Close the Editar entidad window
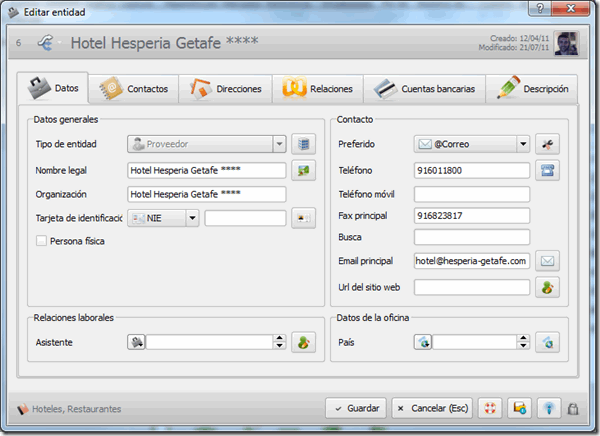The height and width of the screenshot is (436, 600). point(571,8)
